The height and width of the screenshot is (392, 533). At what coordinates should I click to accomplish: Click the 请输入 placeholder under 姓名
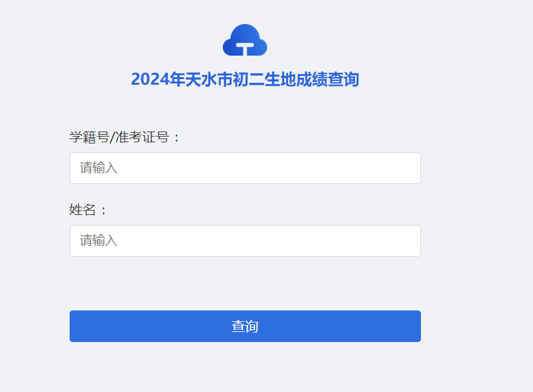[x=99, y=241]
